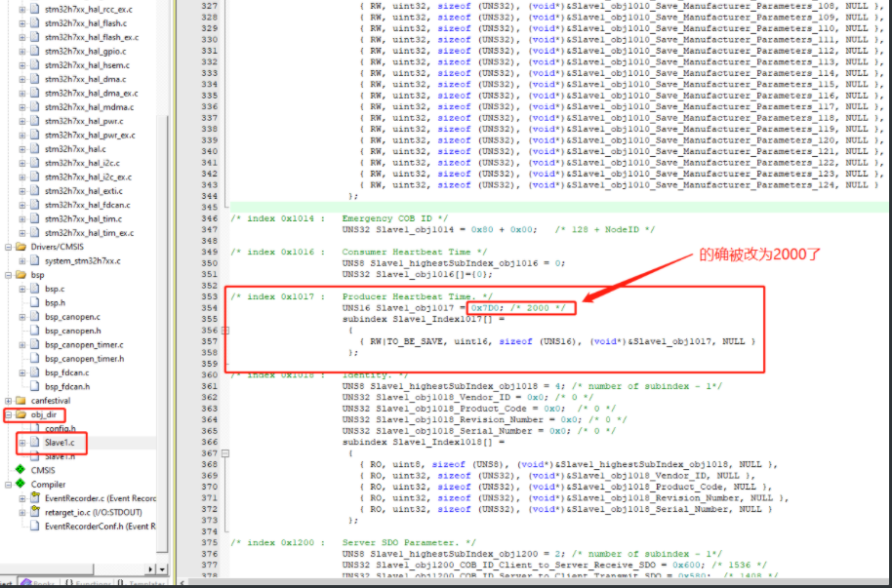Click the file icon of EventRecorderConf.h
This screenshot has height=588, width=892.
[x=35, y=526]
